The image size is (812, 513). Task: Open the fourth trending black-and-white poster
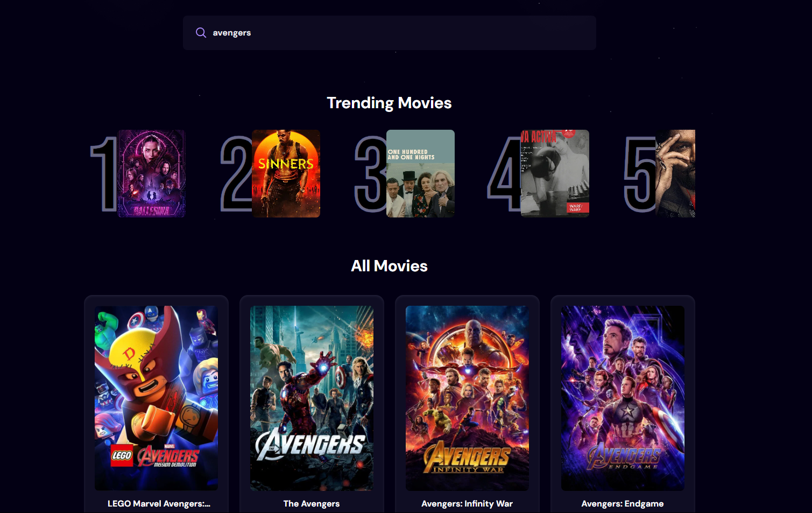point(555,173)
